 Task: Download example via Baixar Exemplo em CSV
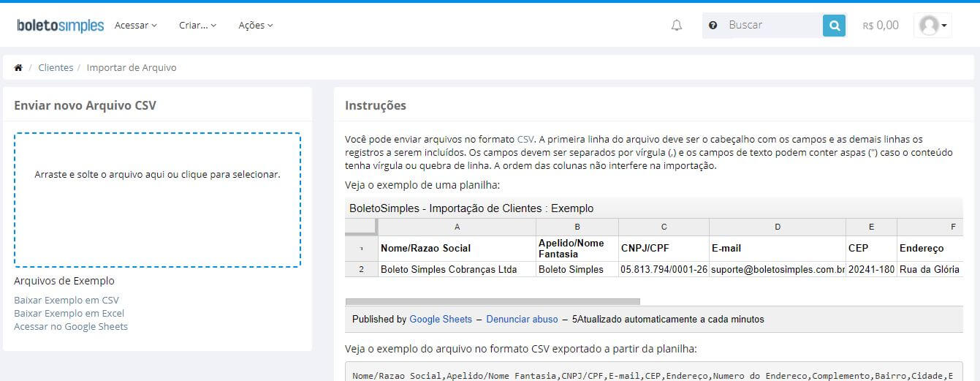click(x=67, y=300)
